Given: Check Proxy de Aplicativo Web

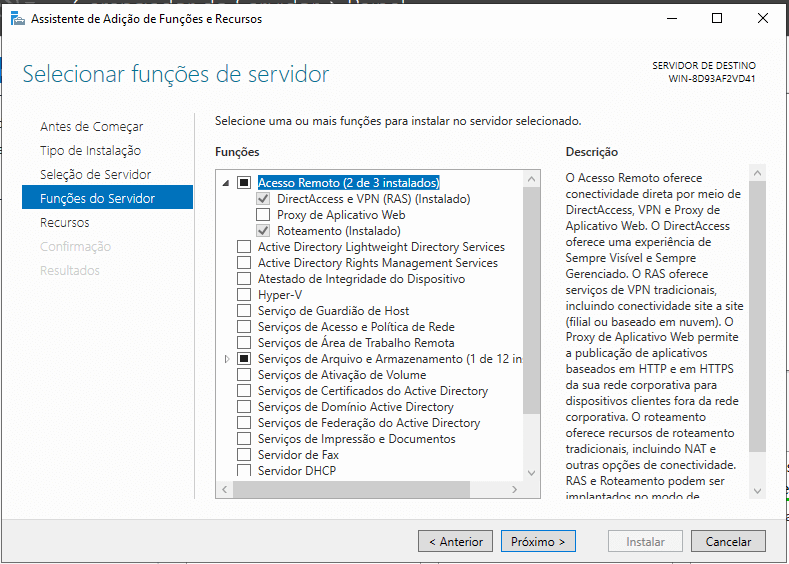Looking at the screenshot, I should coord(263,215).
